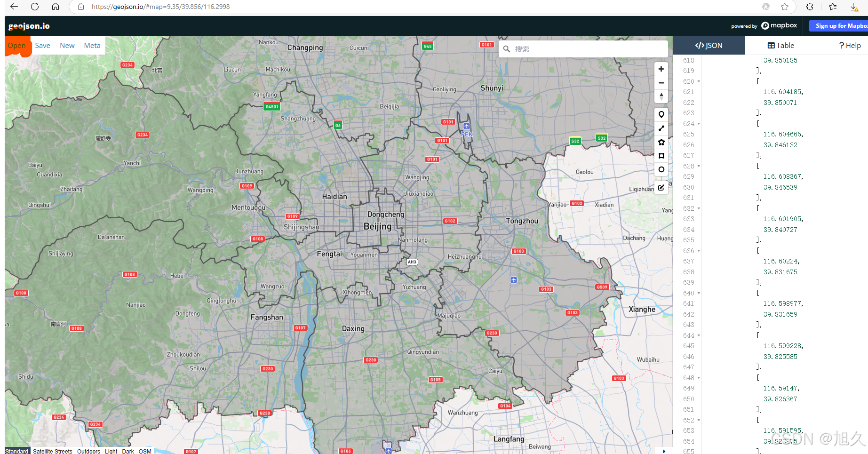868x454 pixels.
Task: Click the value 39.846539 in JSON
Action: tap(780, 187)
